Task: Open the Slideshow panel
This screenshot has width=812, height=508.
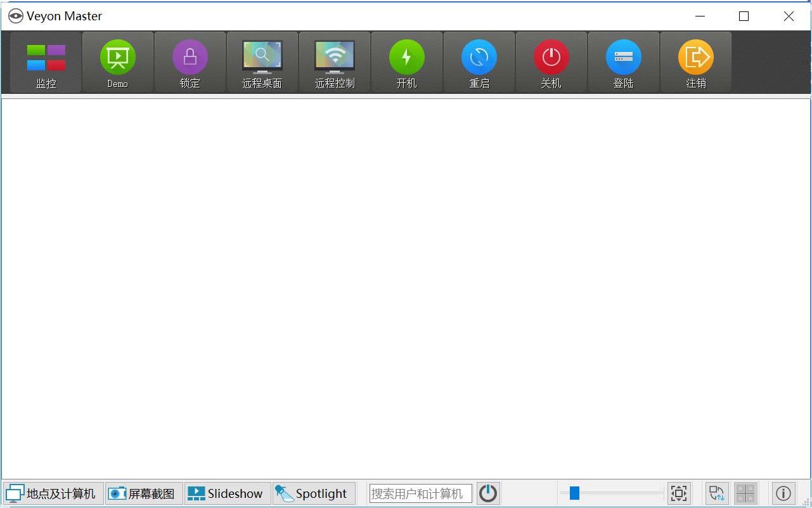Action: [x=227, y=493]
